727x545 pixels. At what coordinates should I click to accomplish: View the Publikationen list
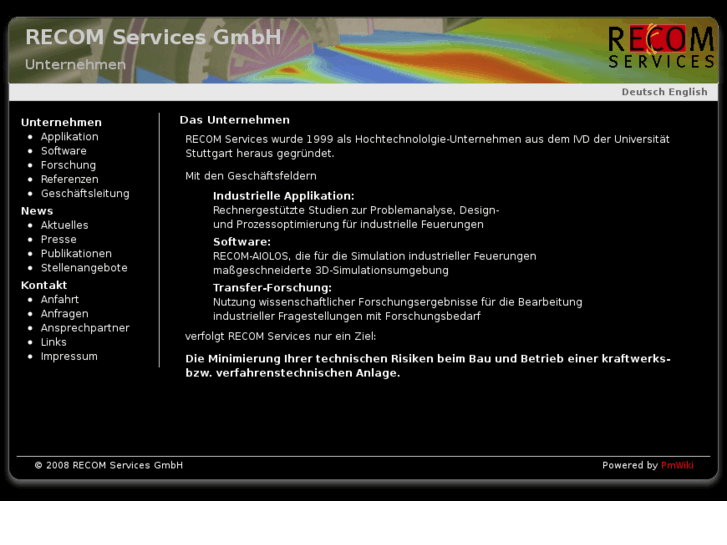pos(76,254)
